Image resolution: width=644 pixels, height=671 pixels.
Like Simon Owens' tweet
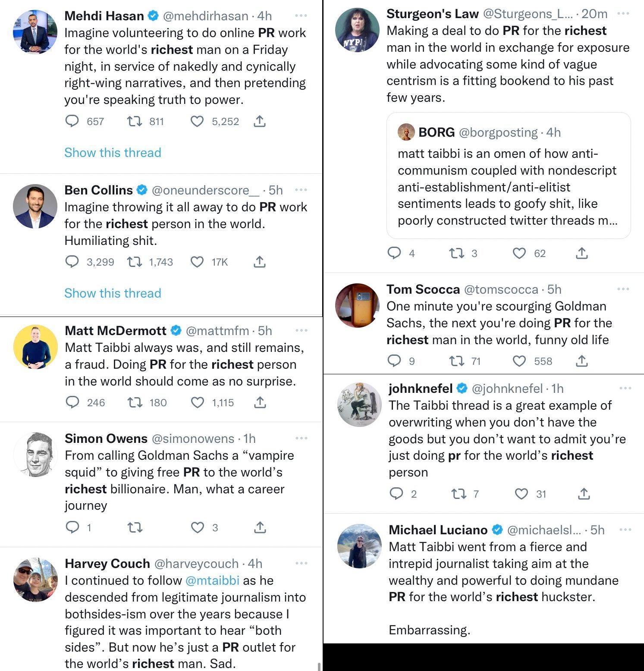[198, 527]
